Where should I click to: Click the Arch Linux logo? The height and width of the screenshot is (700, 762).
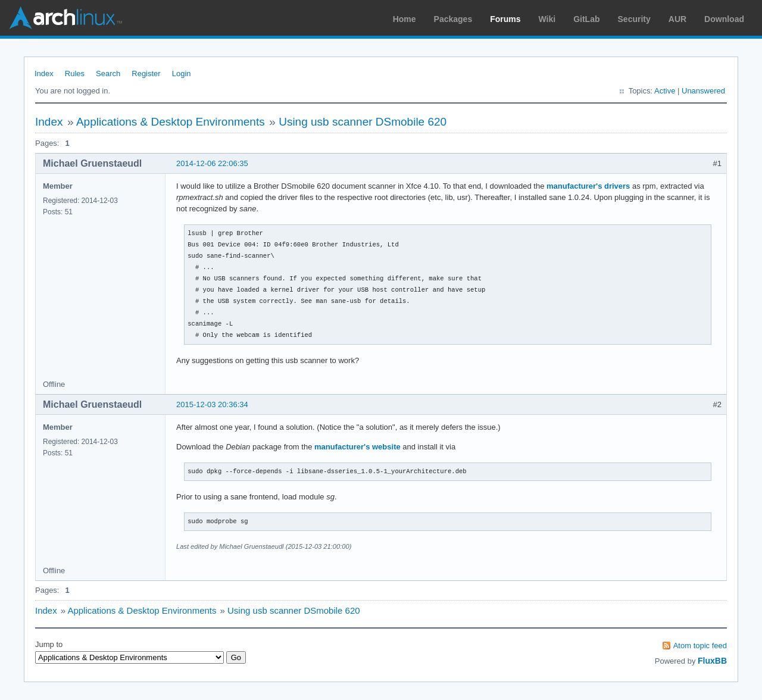tap(65, 18)
